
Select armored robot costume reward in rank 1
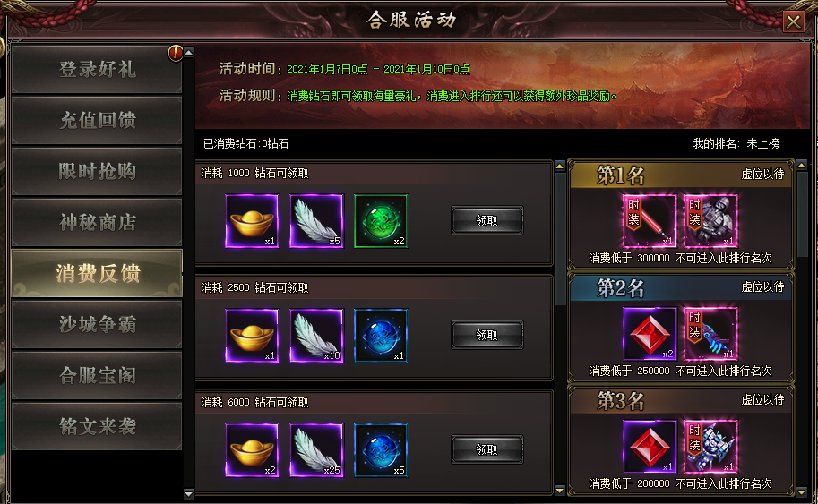(710, 221)
